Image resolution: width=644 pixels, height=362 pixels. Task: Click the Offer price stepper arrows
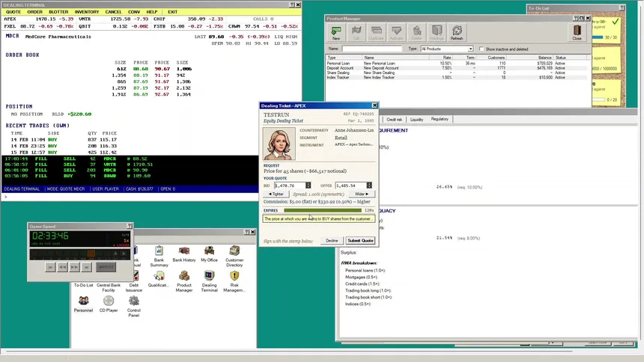click(x=369, y=185)
